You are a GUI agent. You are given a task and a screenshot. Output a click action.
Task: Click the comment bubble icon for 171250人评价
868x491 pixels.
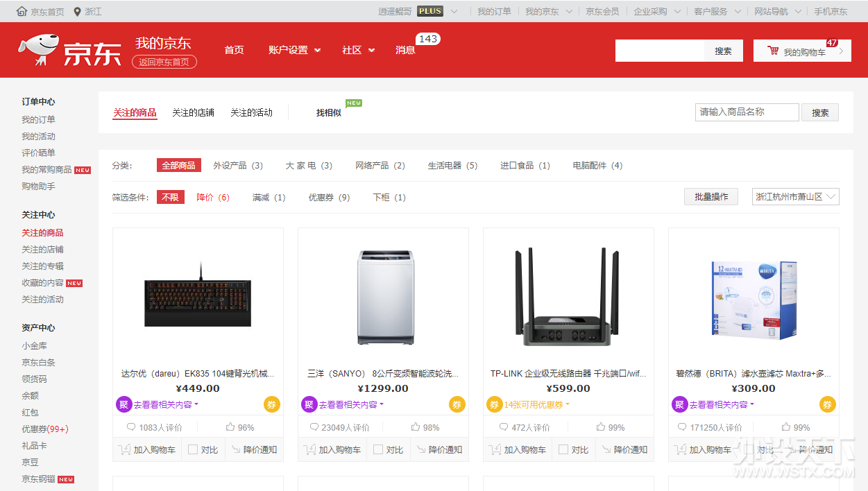683,427
